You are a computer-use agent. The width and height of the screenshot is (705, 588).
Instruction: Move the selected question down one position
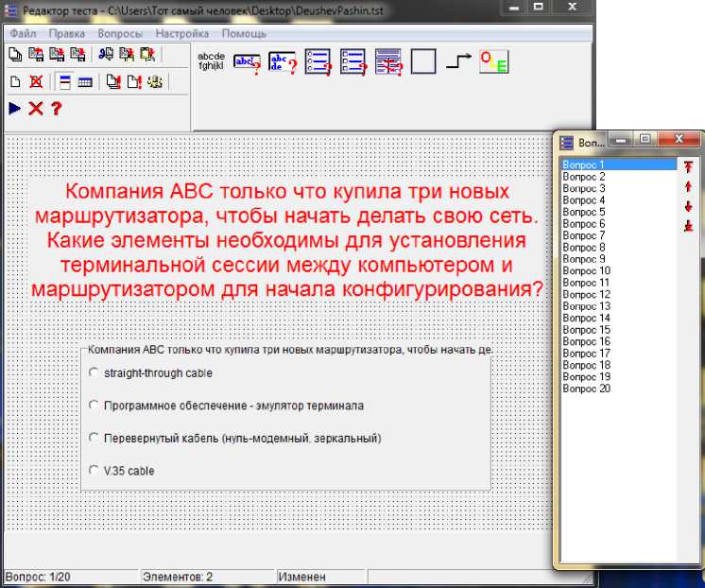[688, 206]
